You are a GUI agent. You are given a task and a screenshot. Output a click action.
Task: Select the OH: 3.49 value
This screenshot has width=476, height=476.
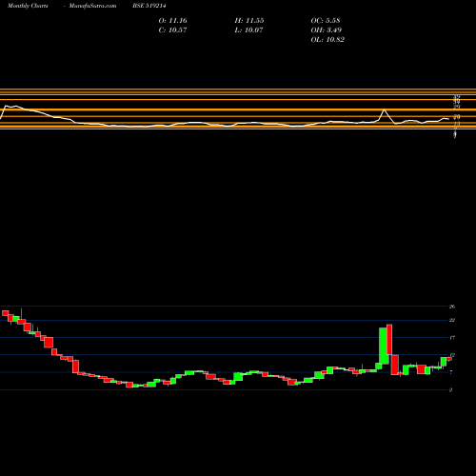327,30
